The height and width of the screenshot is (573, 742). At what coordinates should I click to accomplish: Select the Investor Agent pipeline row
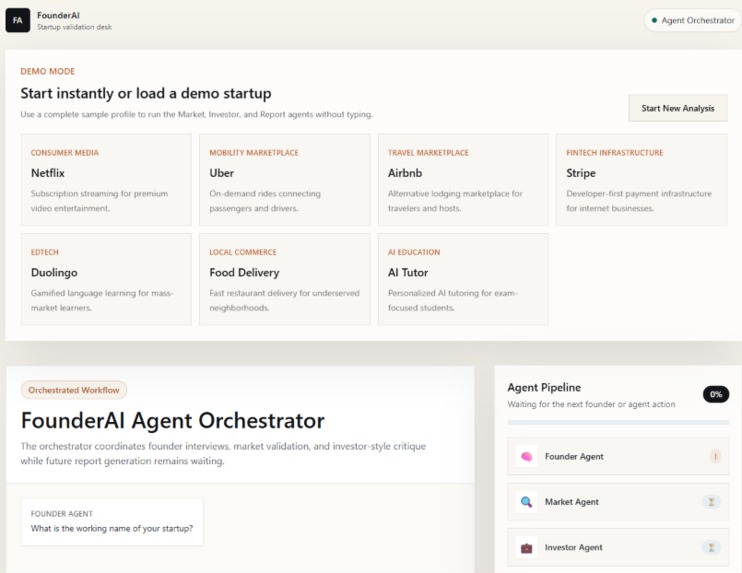point(618,547)
